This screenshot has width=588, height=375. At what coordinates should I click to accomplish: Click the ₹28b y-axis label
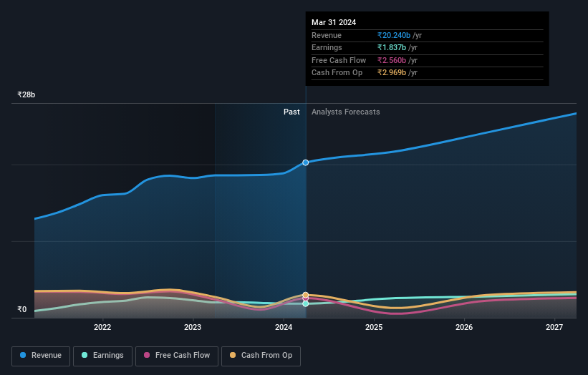pos(26,94)
